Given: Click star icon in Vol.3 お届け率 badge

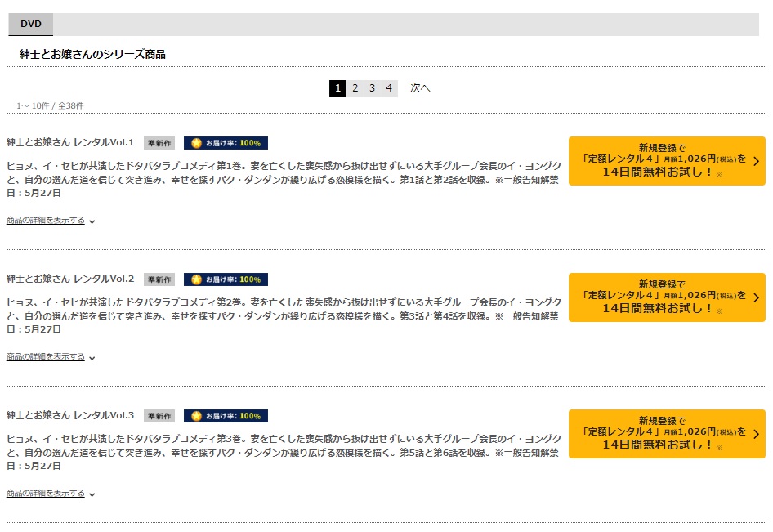Looking at the screenshot, I should pos(196,416).
